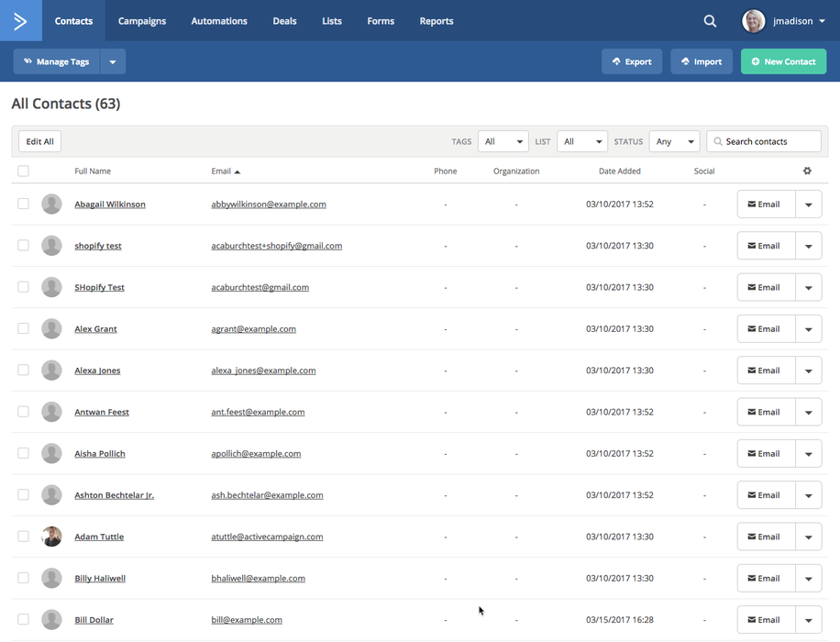This screenshot has height=642, width=840.
Task: Click Antwan Feest's avatar icon
Action: [x=51, y=412]
